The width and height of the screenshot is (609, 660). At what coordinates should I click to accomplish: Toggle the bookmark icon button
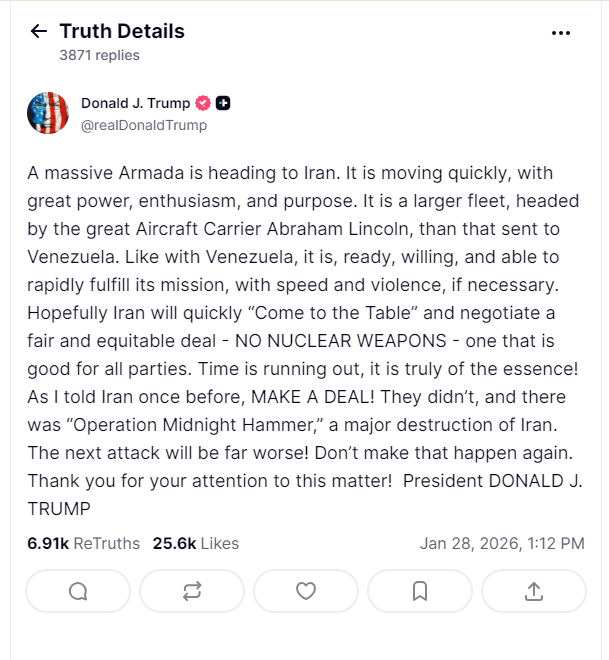[x=420, y=591]
